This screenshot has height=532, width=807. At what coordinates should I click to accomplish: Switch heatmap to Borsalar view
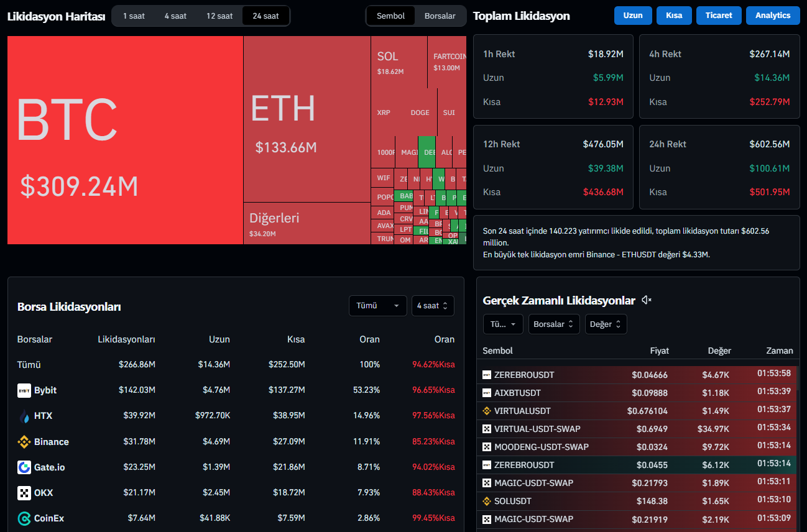(440, 16)
